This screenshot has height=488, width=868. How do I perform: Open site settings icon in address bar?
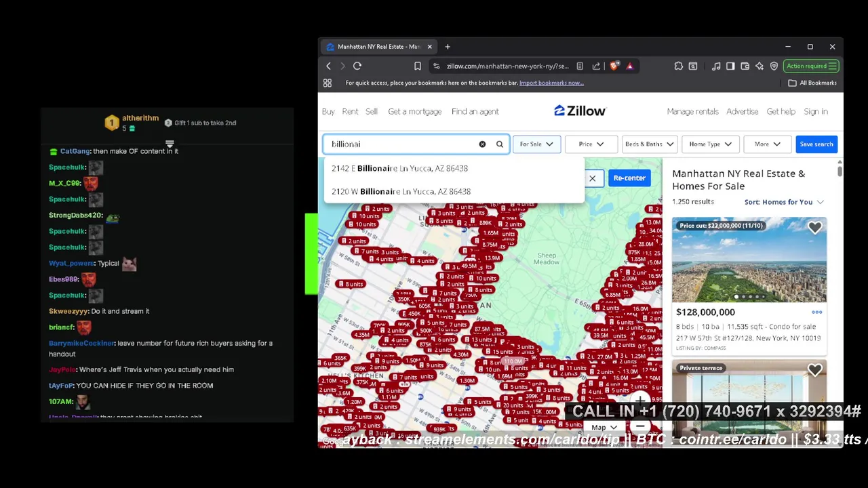(x=437, y=66)
